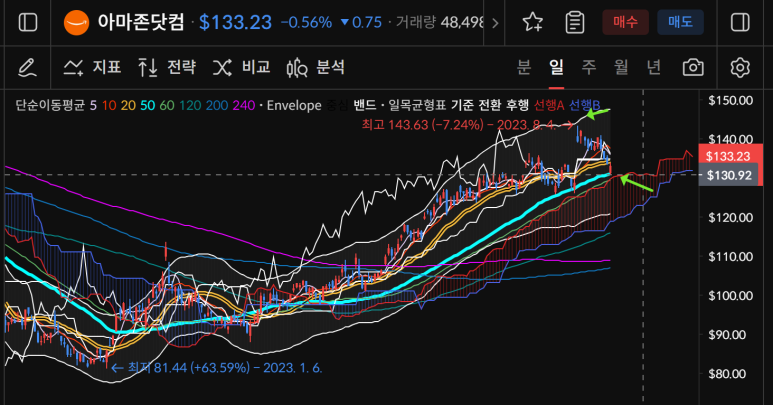This screenshot has width=773, height=405.
Task: Open the clipboard notes icon
Action: pos(575,22)
